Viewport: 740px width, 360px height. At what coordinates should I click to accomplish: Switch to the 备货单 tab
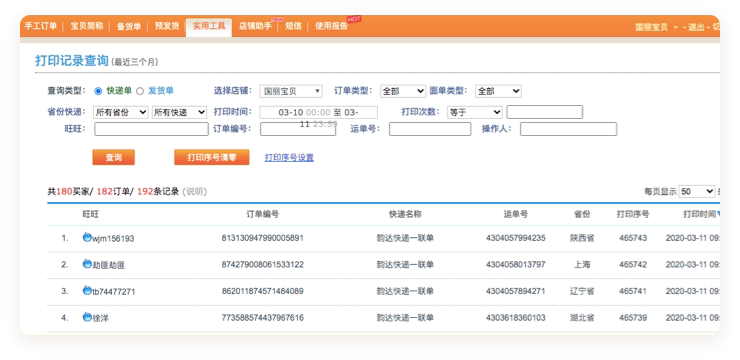(129, 26)
